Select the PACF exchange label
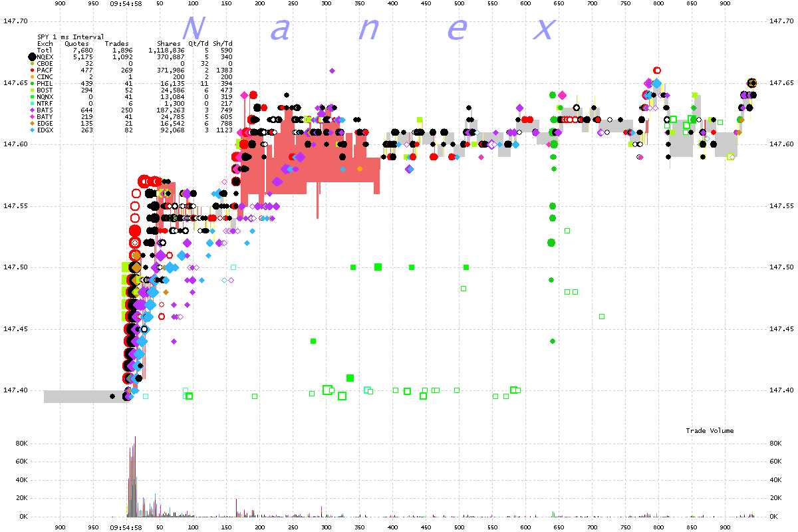798x532 pixels. pyautogui.click(x=45, y=69)
